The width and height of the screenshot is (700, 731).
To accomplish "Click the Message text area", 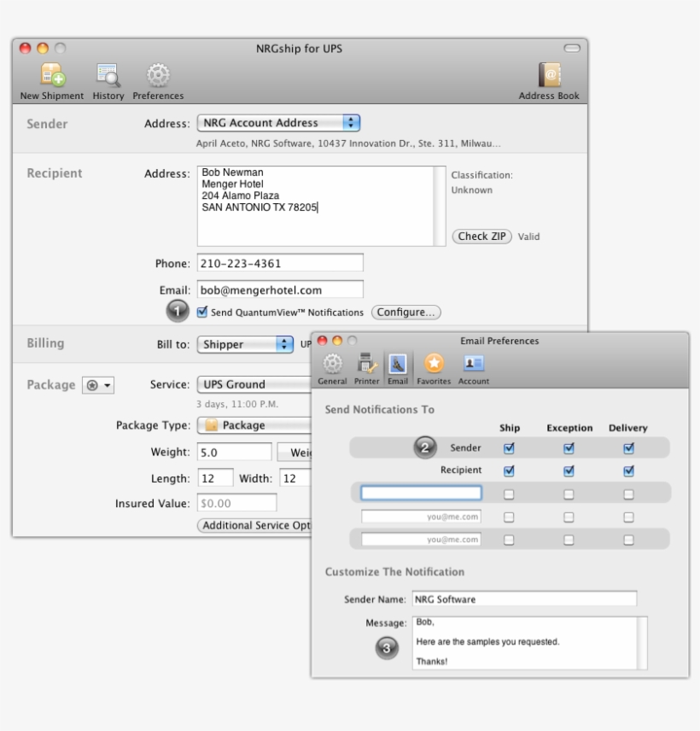I will (x=525, y=643).
